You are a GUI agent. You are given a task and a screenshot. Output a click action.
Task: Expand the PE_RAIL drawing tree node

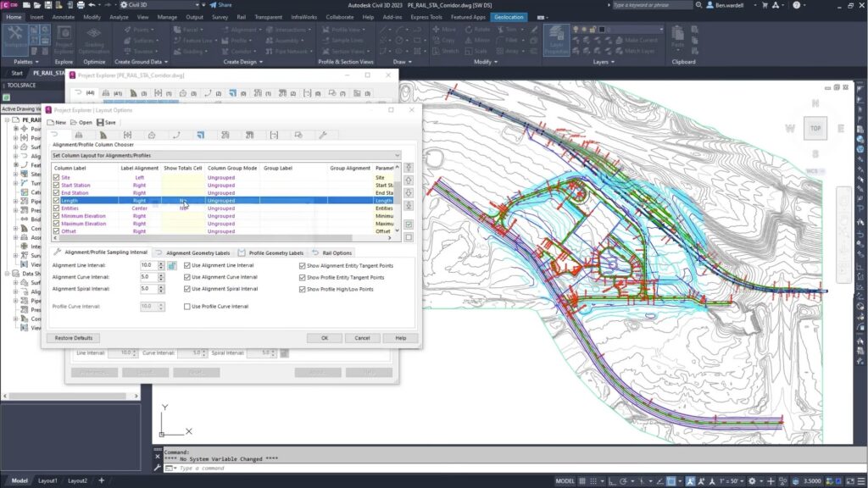(x=7, y=119)
